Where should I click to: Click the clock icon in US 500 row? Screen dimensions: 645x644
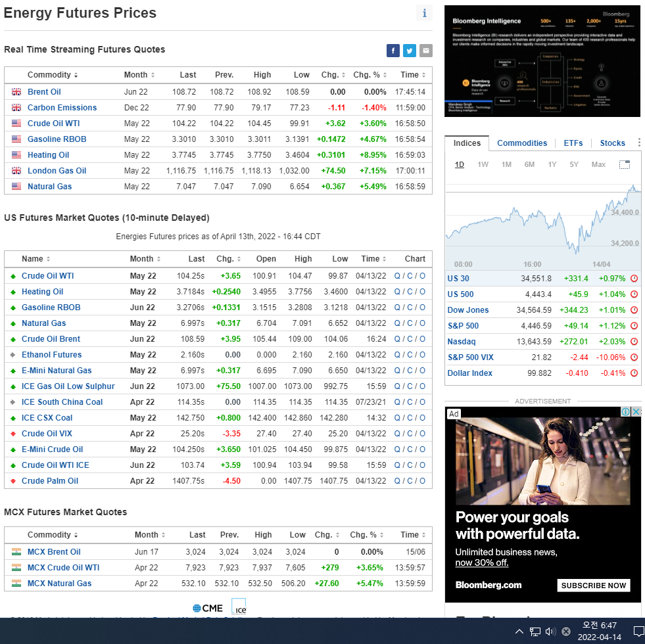pyautogui.click(x=634, y=294)
